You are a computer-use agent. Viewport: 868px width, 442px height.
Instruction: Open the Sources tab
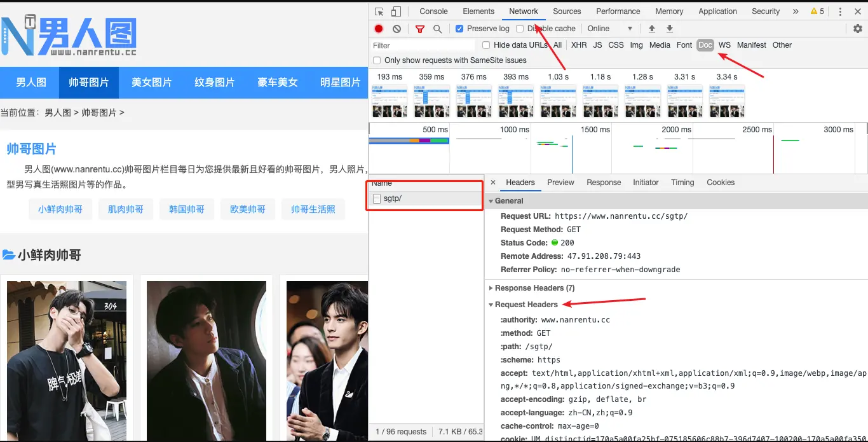click(x=567, y=11)
